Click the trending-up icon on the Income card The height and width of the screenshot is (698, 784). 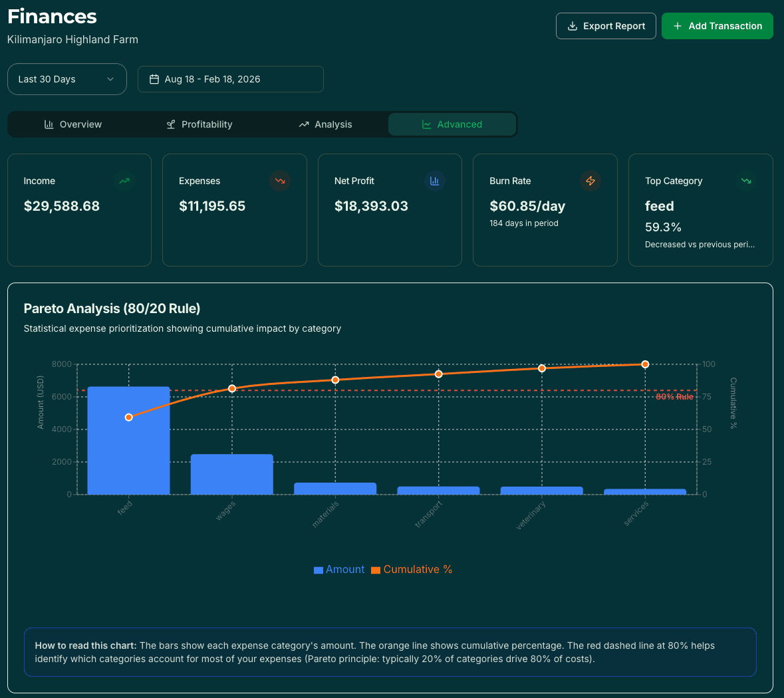click(x=124, y=180)
